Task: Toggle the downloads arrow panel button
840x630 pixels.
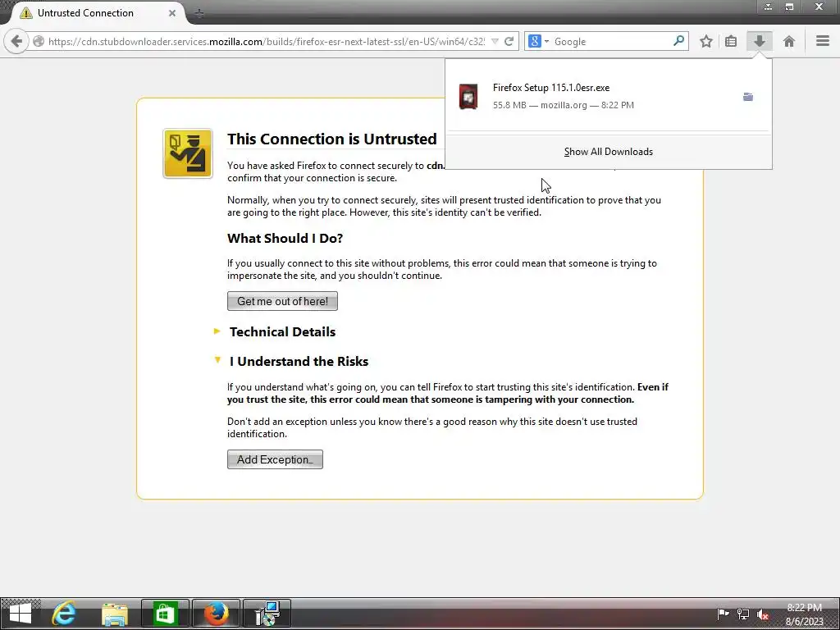Action: (x=759, y=41)
